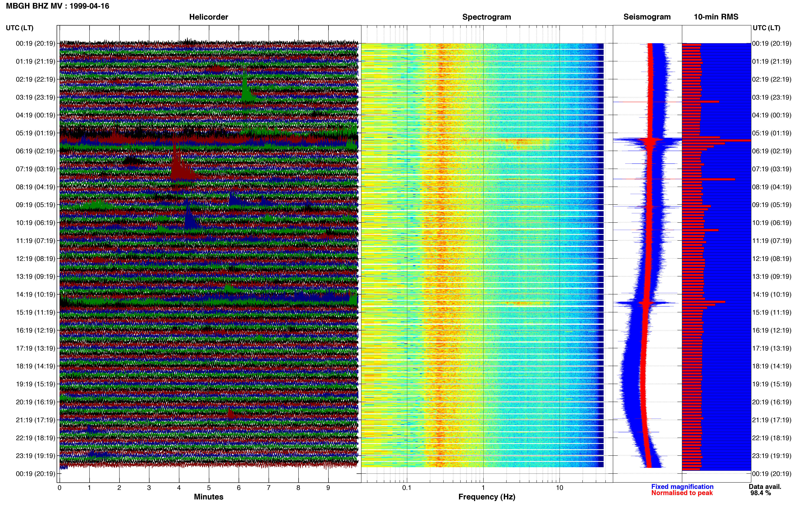Click the '07:19 (03:19)' label on the Helicorder axis
This screenshot has width=812, height=508.
(36, 169)
